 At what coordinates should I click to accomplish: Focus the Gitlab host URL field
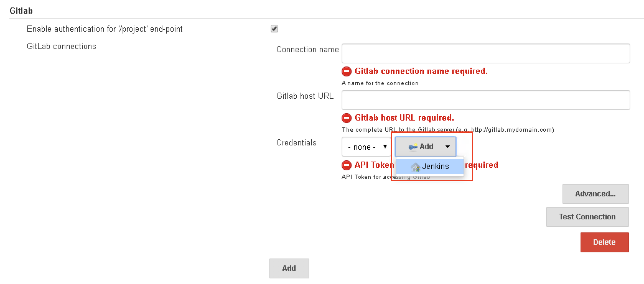(485, 100)
